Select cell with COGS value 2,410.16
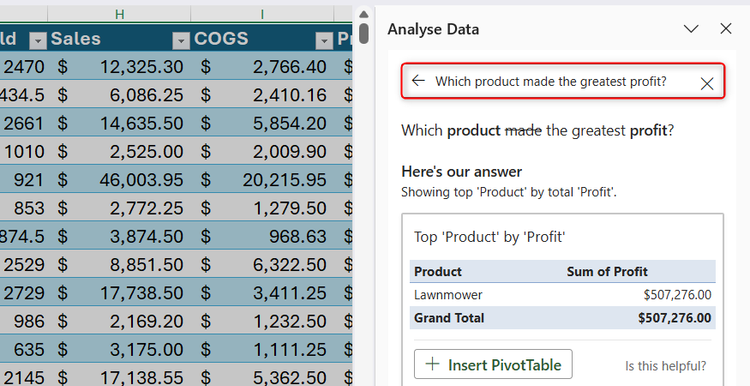 (x=262, y=95)
